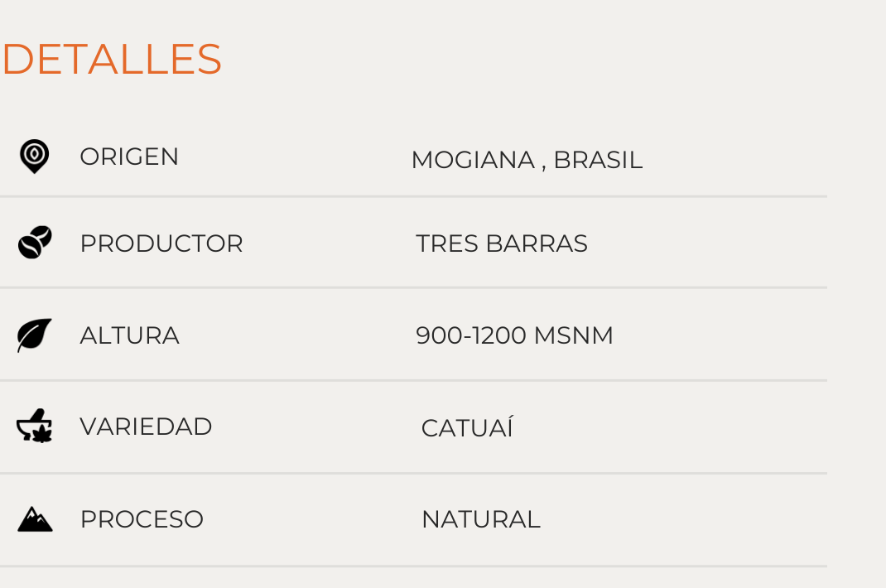
Task: Click the MSNM unit text
Action: [x=574, y=335]
